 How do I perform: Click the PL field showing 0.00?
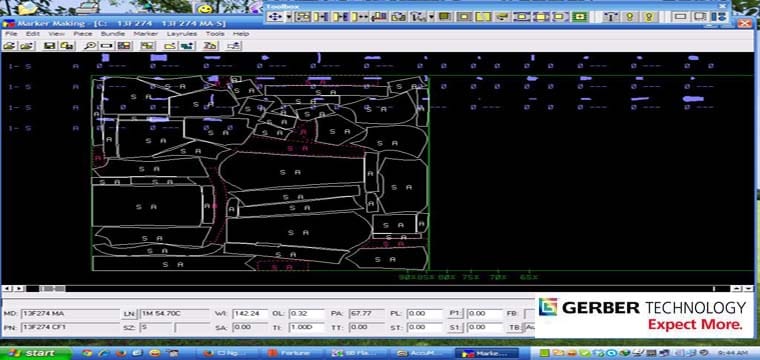click(425, 313)
